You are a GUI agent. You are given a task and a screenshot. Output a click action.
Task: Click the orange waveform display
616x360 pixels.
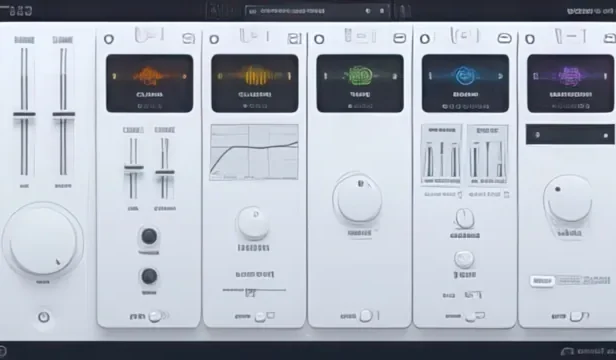pyautogui.click(x=149, y=83)
